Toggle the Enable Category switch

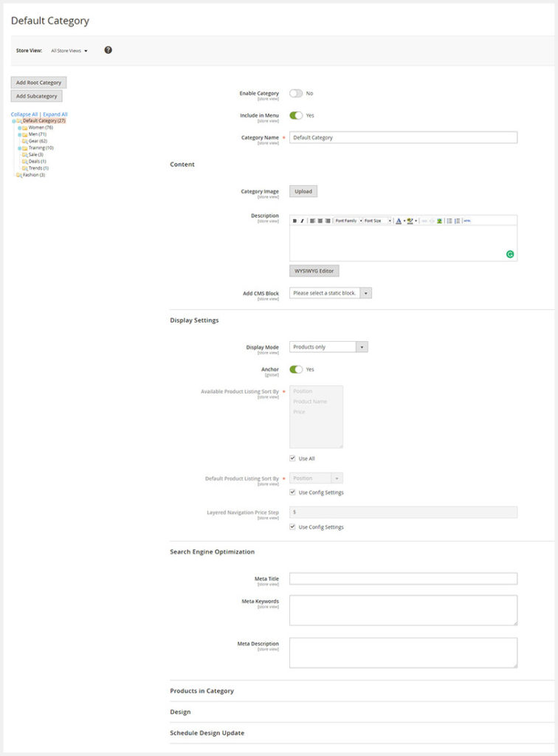pos(295,94)
